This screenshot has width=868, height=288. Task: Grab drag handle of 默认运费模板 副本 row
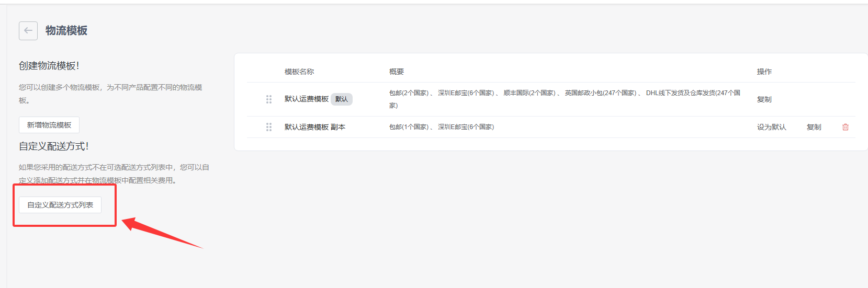(x=269, y=127)
